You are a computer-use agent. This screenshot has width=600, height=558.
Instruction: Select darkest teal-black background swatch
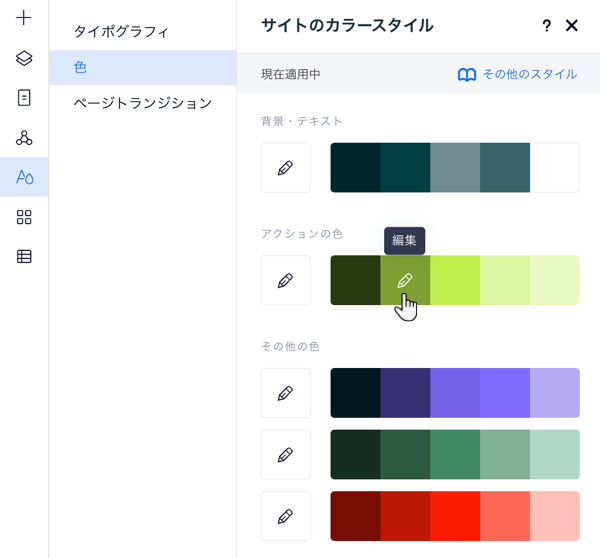[x=355, y=168]
